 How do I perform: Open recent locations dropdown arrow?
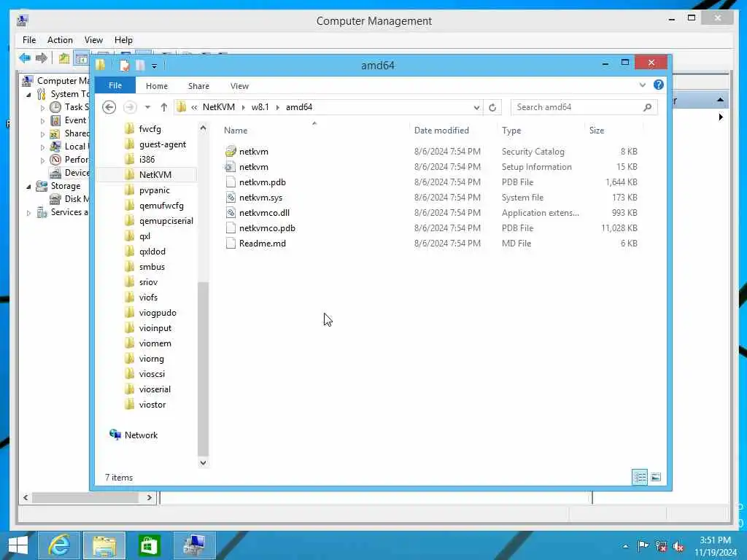click(x=147, y=107)
